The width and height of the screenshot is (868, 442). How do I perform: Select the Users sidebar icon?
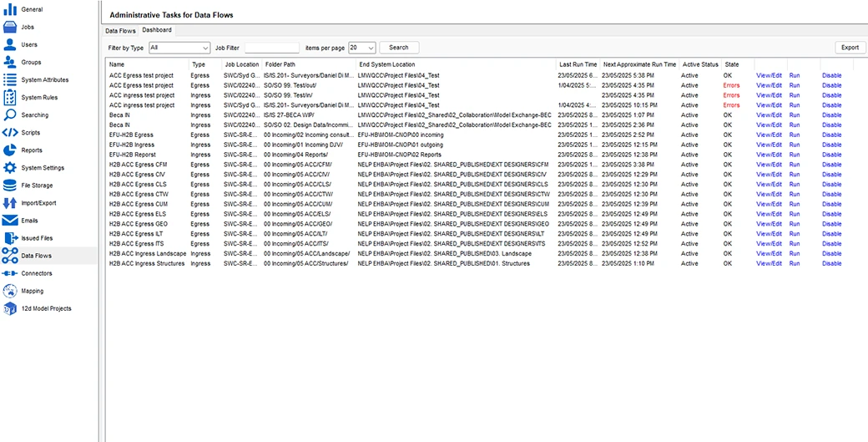coord(10,44)
